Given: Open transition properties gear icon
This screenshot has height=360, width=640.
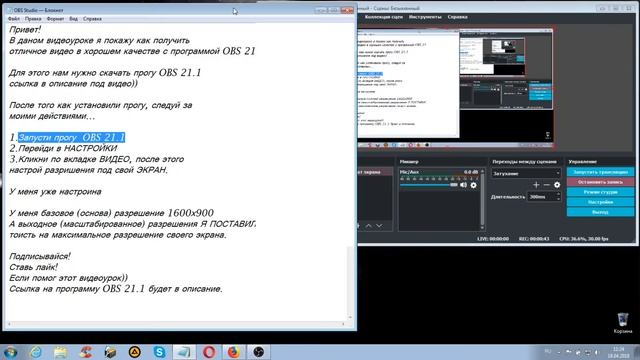Looking at the screenshot, I should [x=557, y=185].
